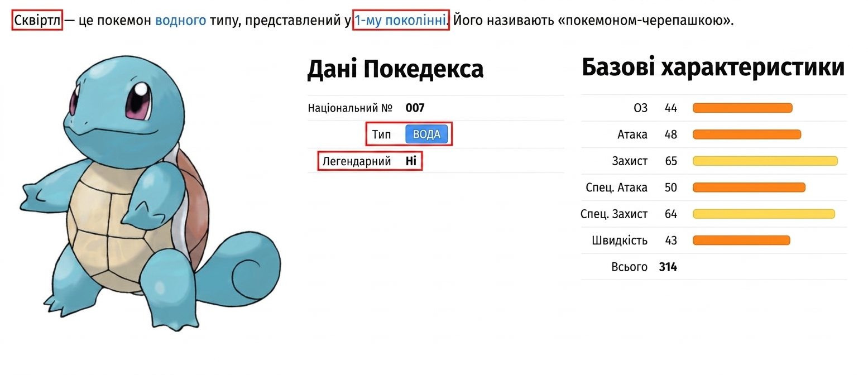This screenshot has width=868, height=375.
Task: Click the Атака orange stat bar
Action: (x=747, y=134)
